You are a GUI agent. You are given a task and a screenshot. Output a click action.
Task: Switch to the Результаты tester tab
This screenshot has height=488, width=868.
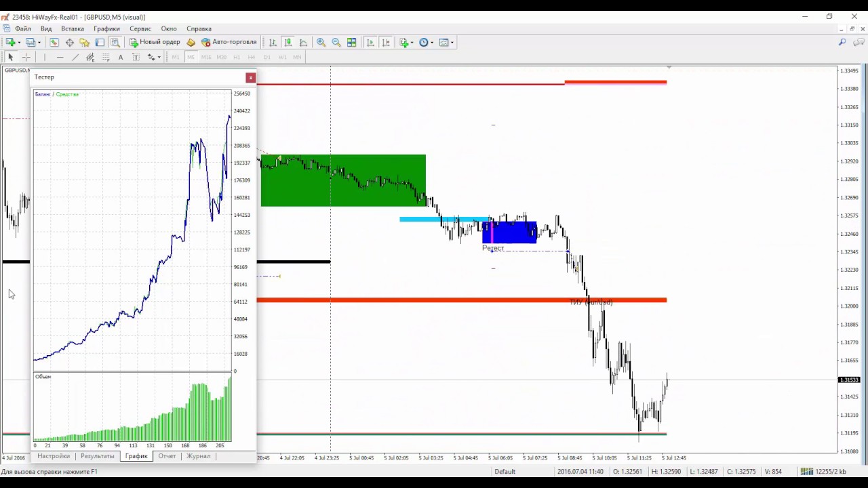click(98, 456)
